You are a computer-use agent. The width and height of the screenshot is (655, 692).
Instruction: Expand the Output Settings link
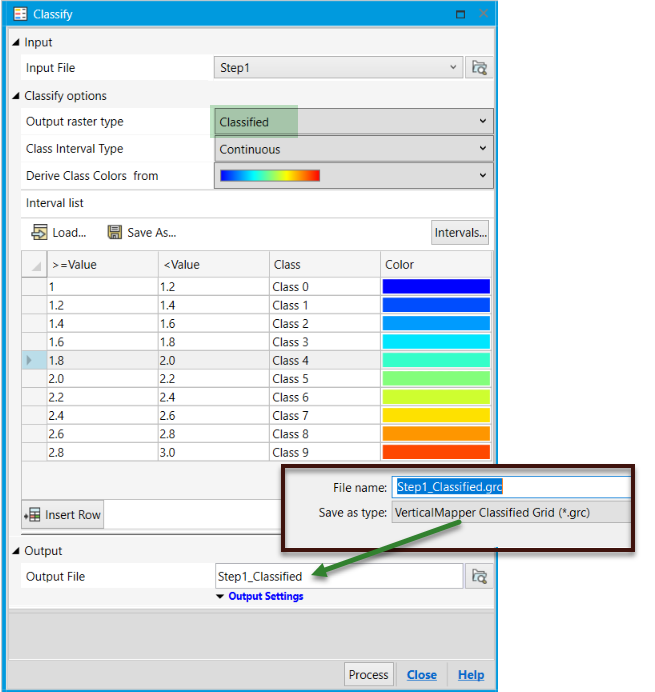[260, 597]
